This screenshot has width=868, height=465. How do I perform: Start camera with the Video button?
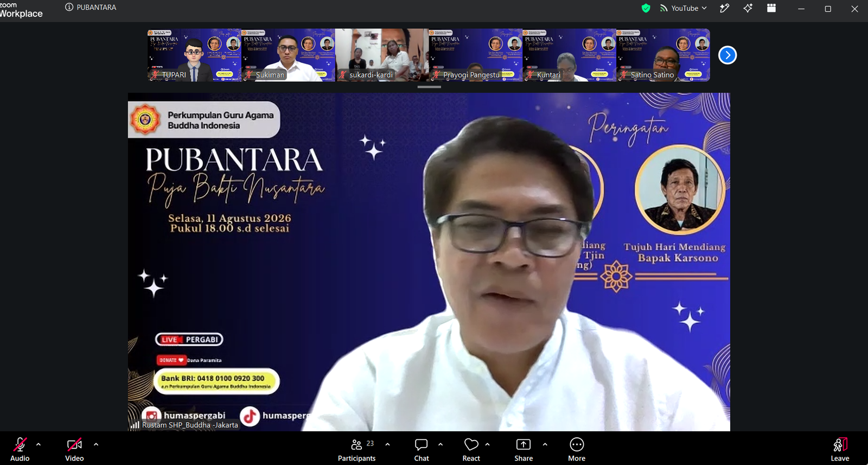(x=74, y=449)
